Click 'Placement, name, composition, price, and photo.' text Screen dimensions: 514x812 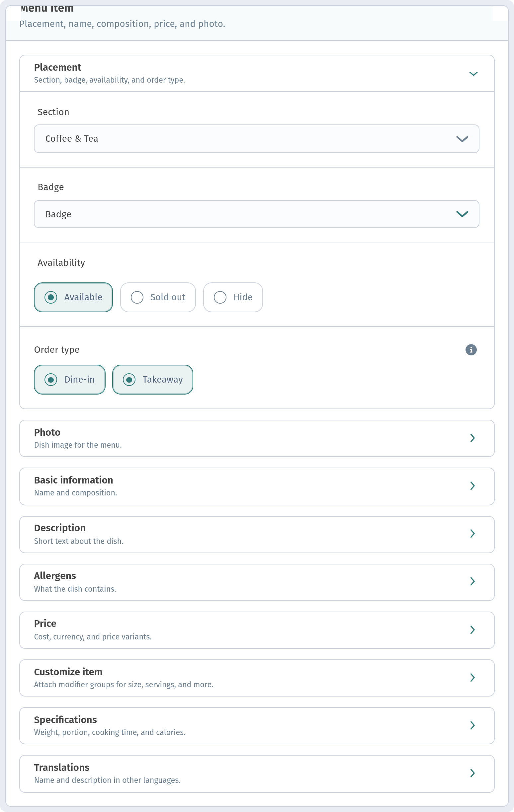point(122,24)
